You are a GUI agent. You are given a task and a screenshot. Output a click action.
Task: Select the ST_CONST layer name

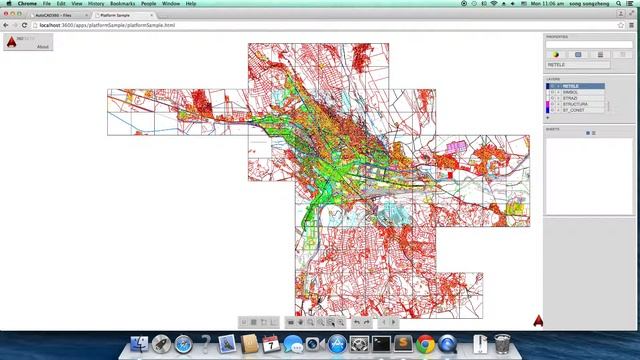coord(573,110)
